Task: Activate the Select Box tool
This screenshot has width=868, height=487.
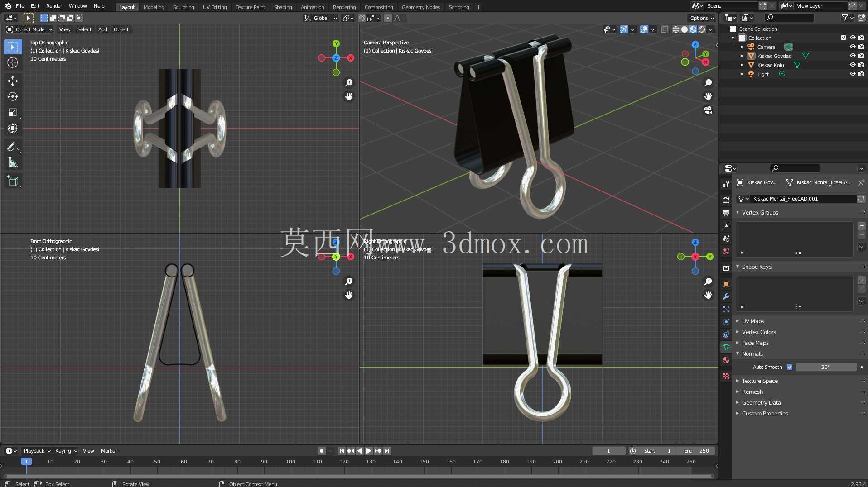Action: [x=13, y=47]
